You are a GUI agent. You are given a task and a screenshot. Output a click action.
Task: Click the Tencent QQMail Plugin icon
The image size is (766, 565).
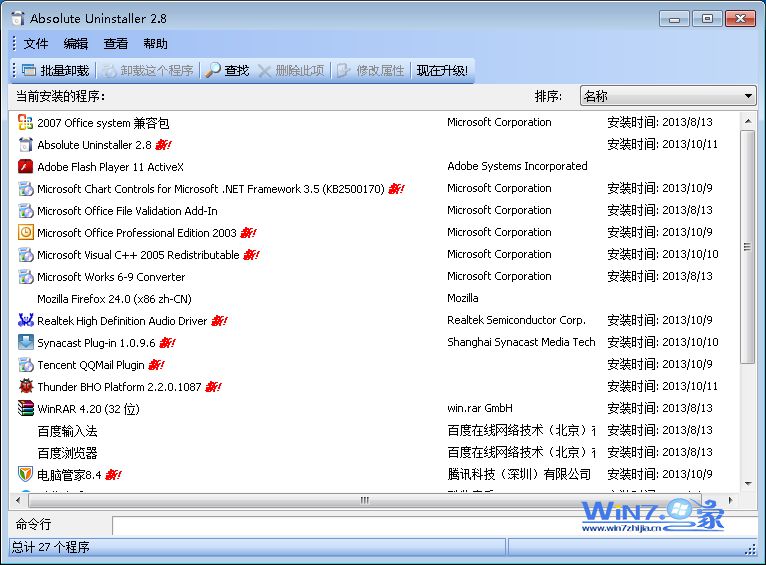pyautogui.click(x=25, y=364)
